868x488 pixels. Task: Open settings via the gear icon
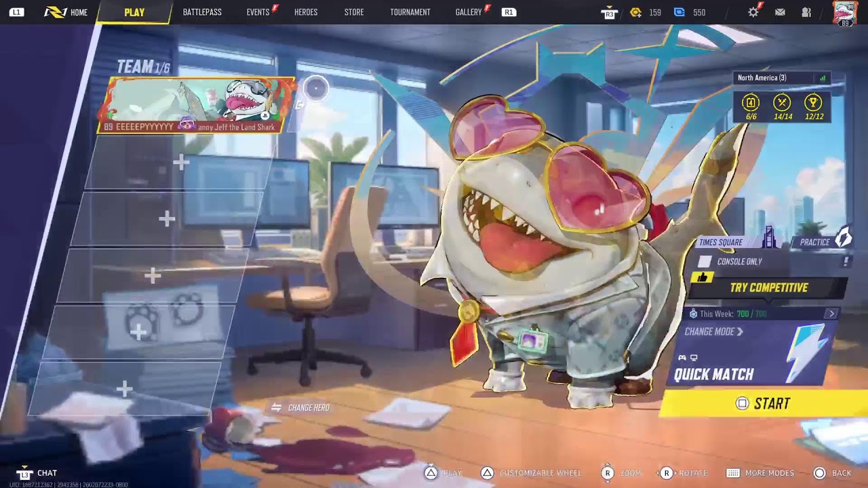point(753,12)
